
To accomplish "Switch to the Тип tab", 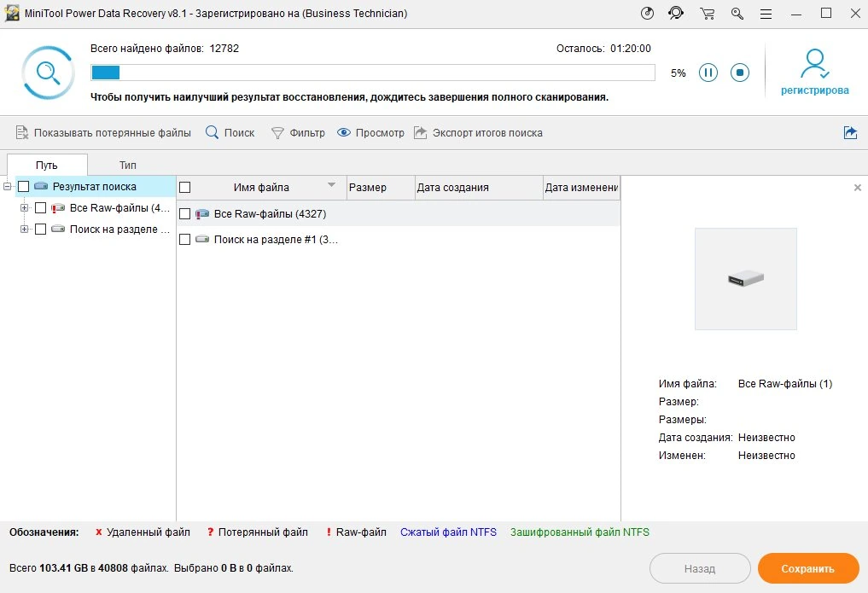I will 128,165.
